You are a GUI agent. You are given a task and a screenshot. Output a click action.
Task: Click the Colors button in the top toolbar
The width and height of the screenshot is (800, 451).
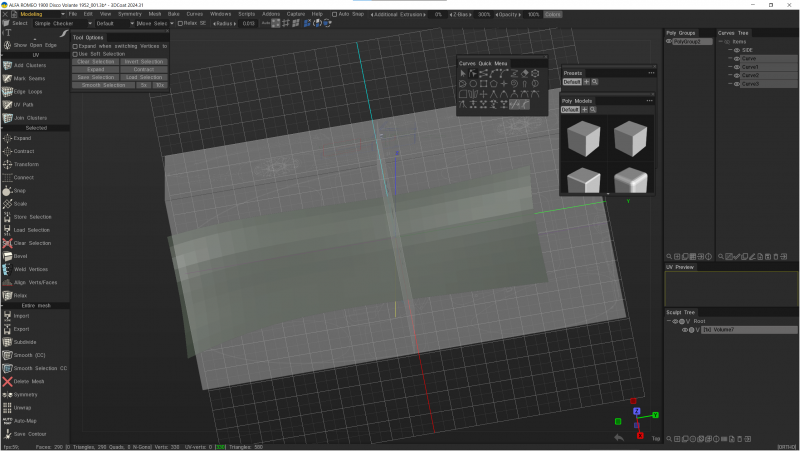(553, 14)
